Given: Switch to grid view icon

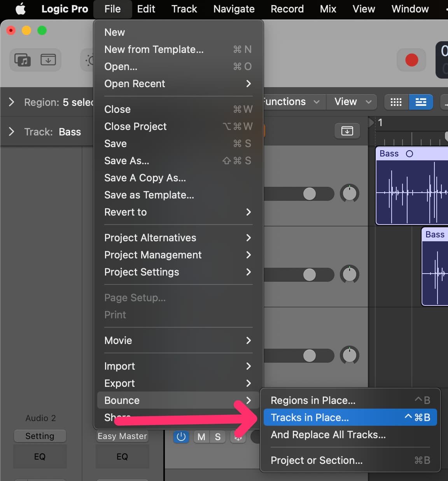Looking at the screenshot, I should coord(396,102).
